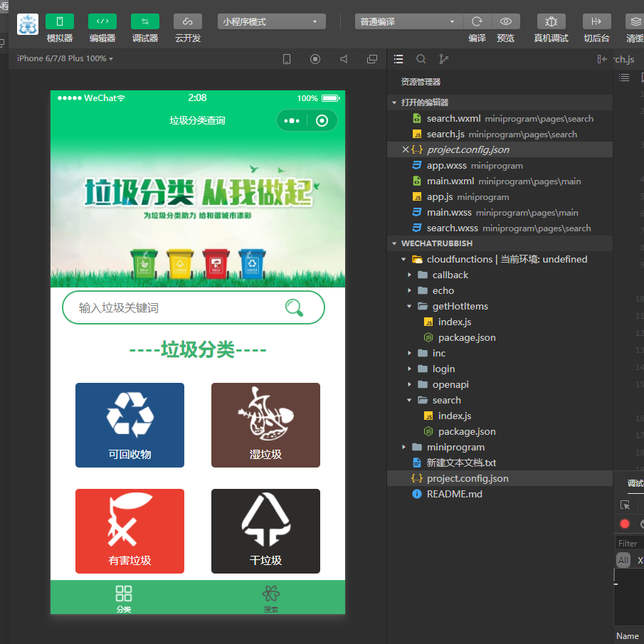Viewport: 644px width, 644px height.
Task: Toggle the Debugger panel button
Action: tap(145, 21)
